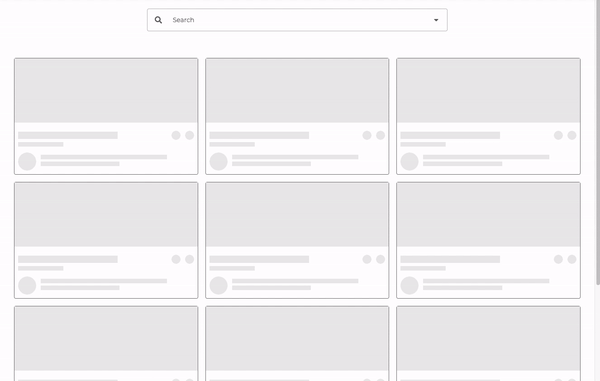The image size is (600, 381).
Task: Click the second-row right card's image placeholder
Action: (488, 215)
